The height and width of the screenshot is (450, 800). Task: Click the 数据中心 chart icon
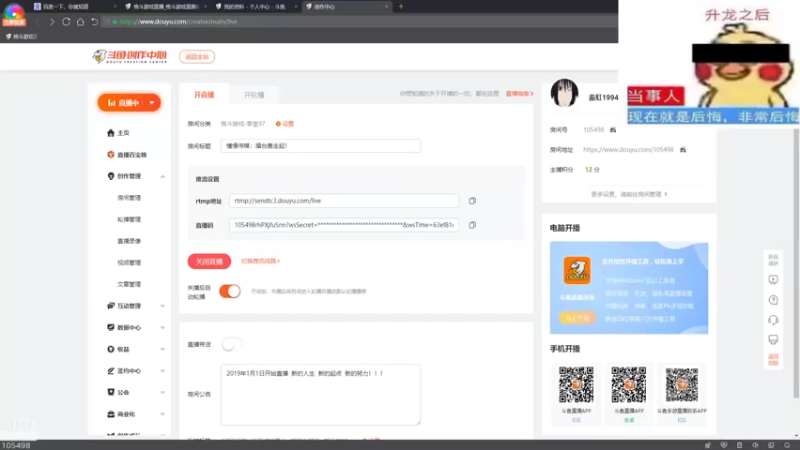point(111,328)
